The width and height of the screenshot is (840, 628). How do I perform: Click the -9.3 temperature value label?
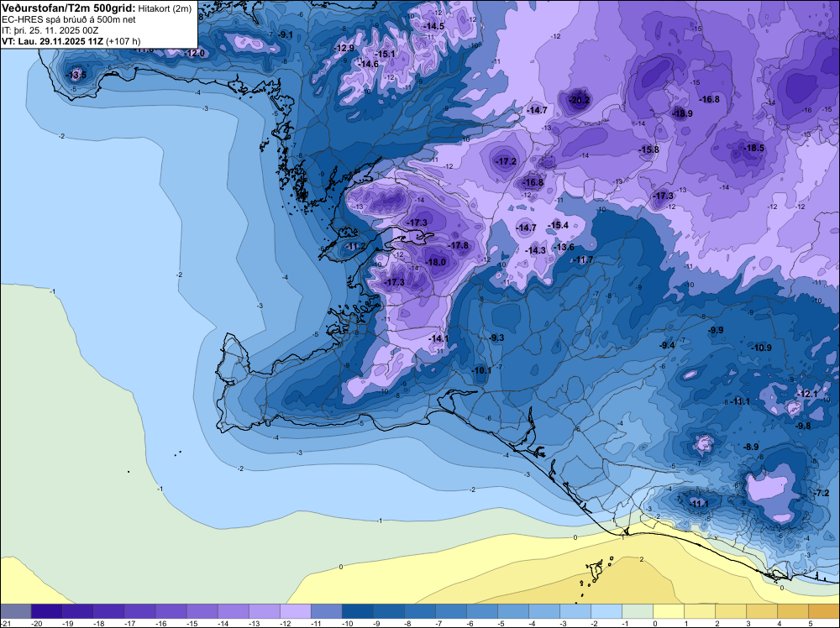(496, 338)
